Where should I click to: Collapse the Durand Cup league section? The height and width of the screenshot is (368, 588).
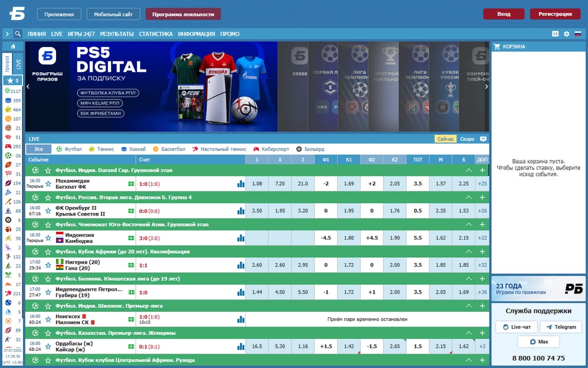pyautogui.click(x=469, y=170)
